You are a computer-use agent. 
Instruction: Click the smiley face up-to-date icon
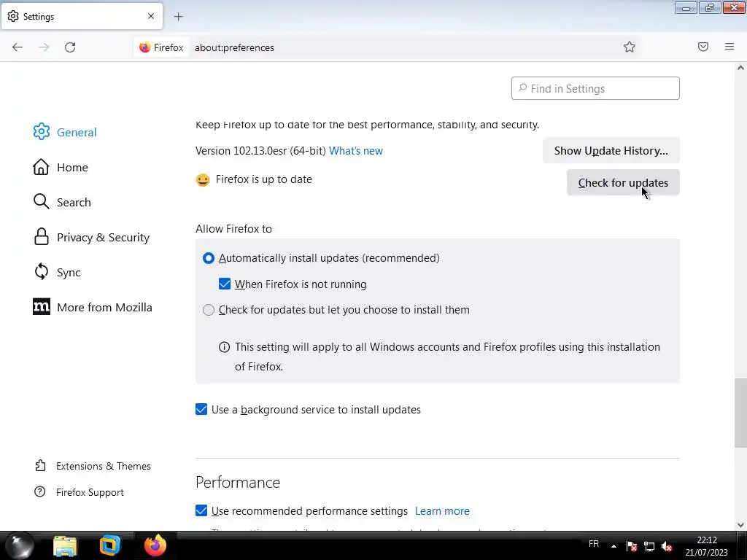(x=203, y=180)
